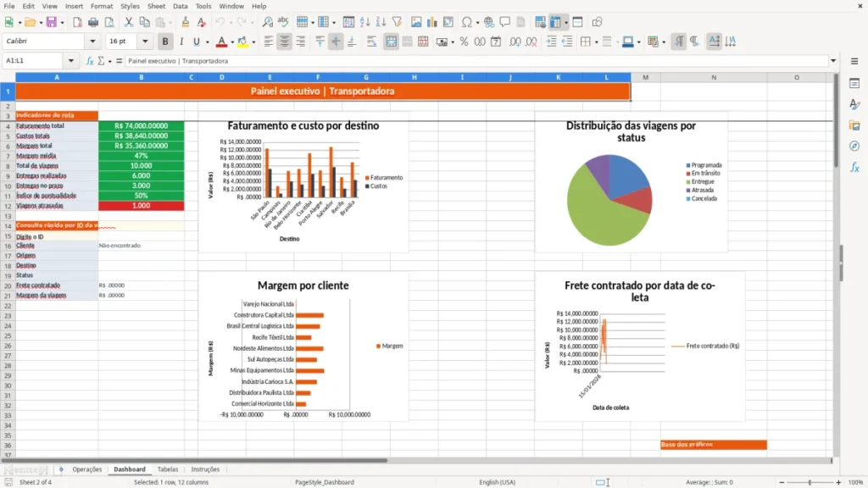Open the Open-file dropdown arrow

[x=41, y=23]
